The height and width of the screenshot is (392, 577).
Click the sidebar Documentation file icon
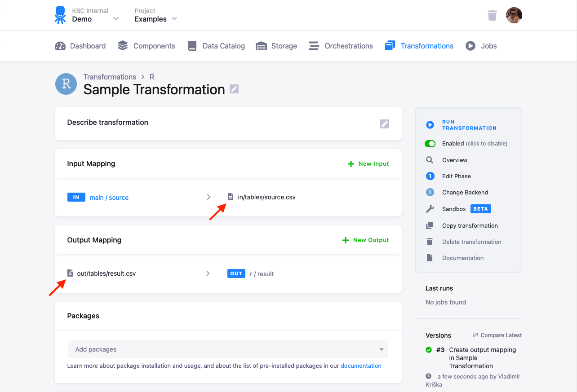[430, 258]
